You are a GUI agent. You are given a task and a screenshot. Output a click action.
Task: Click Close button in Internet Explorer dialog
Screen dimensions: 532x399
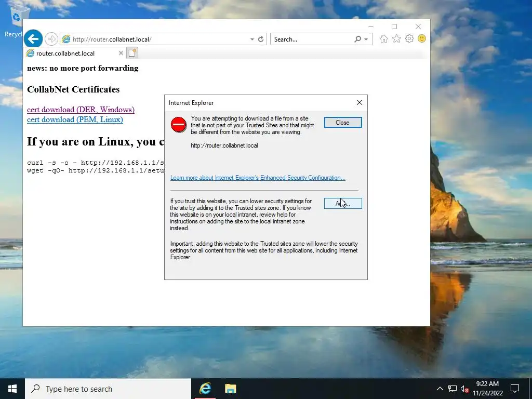click(x=343, y=123)
